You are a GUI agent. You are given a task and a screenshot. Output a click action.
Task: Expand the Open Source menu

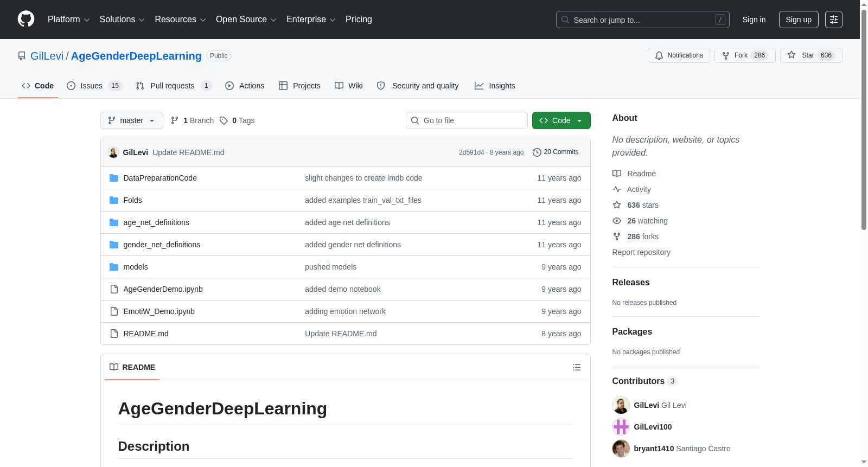tap(246, 20)
